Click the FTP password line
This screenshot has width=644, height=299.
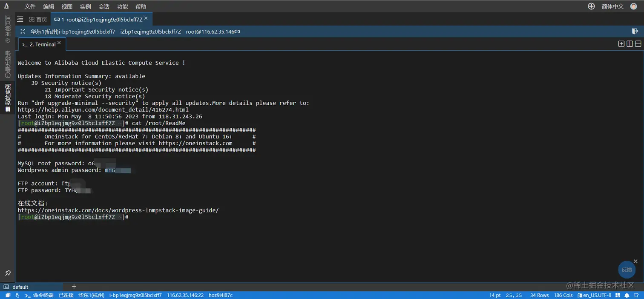click(55, 190)
